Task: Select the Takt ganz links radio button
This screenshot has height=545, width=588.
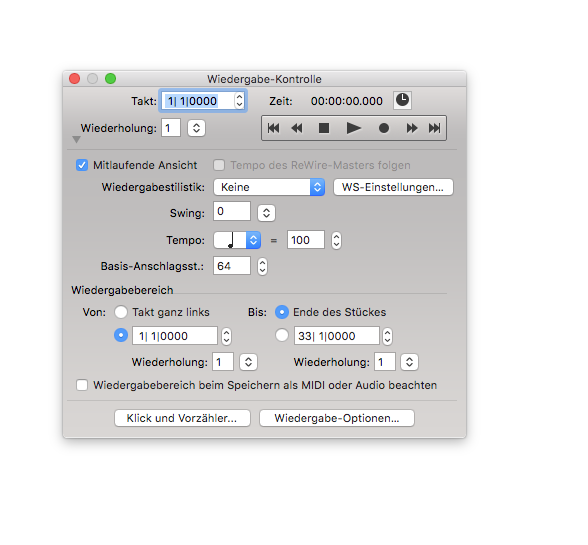Action: [121, 312]
